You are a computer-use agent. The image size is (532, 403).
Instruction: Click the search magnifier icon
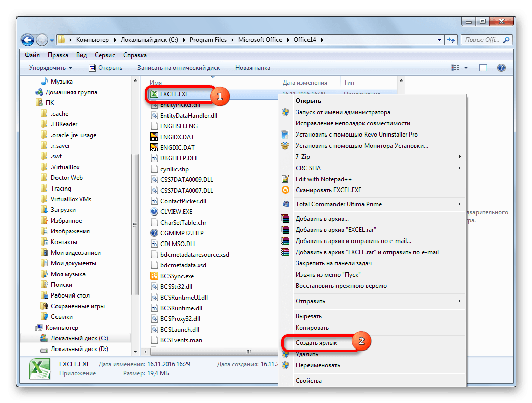tap(506, 40)
